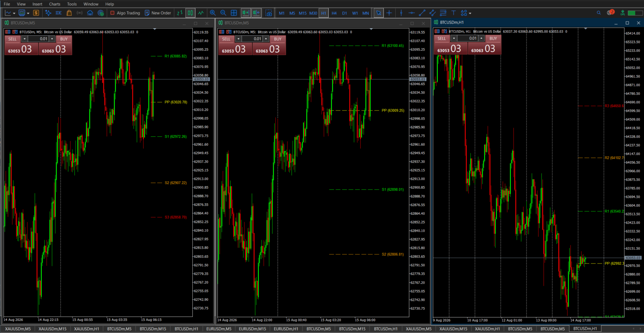Select the Fibonacci retracement tool
This screenshot has height=333, width=644.
[x=443, y=13]
